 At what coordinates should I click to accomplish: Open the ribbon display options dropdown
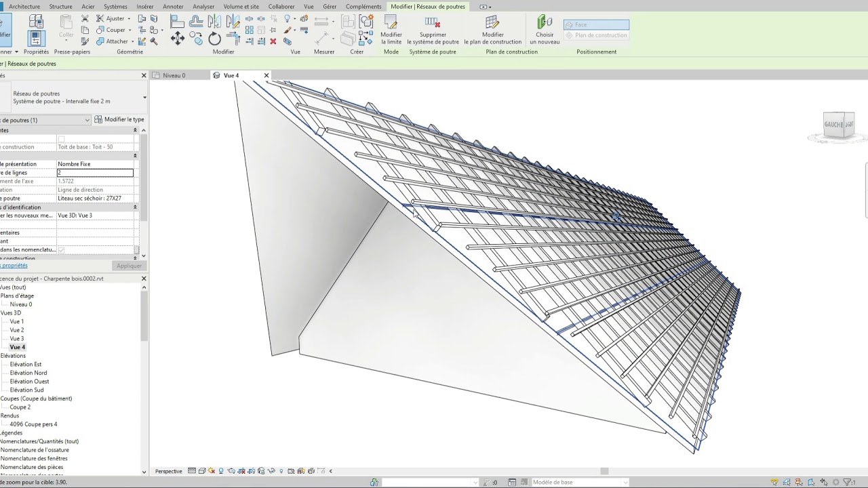486,7
